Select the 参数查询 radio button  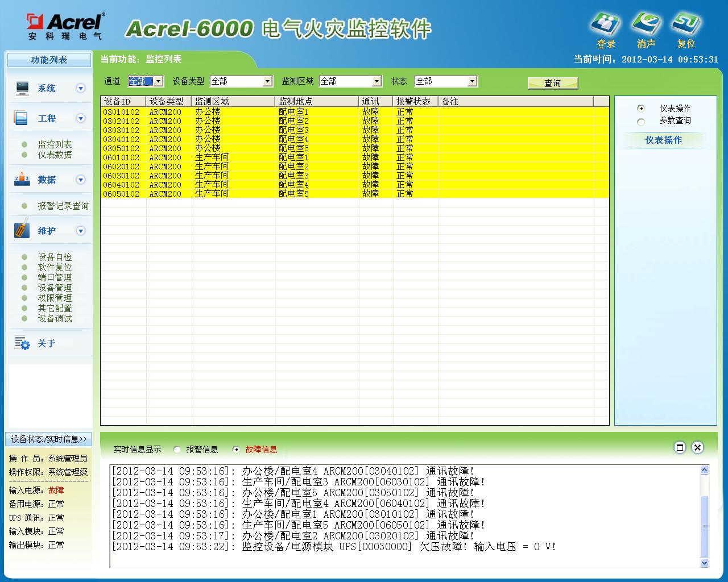[641, 122]
